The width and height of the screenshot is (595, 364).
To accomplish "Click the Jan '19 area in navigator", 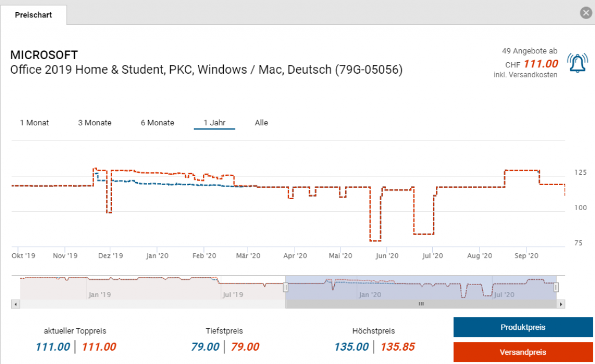I will tap(99, 294).
